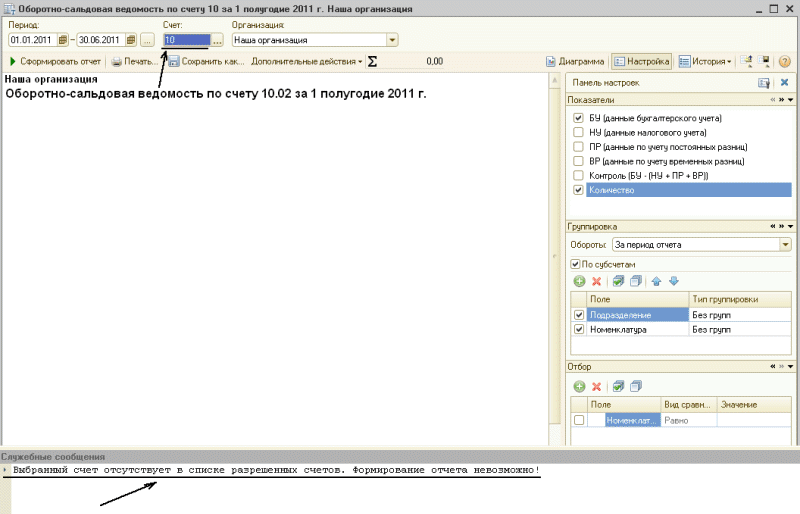Viewport: 800px width, 514px height.
Task: Check all grouping fields icon
Action: 618,281
